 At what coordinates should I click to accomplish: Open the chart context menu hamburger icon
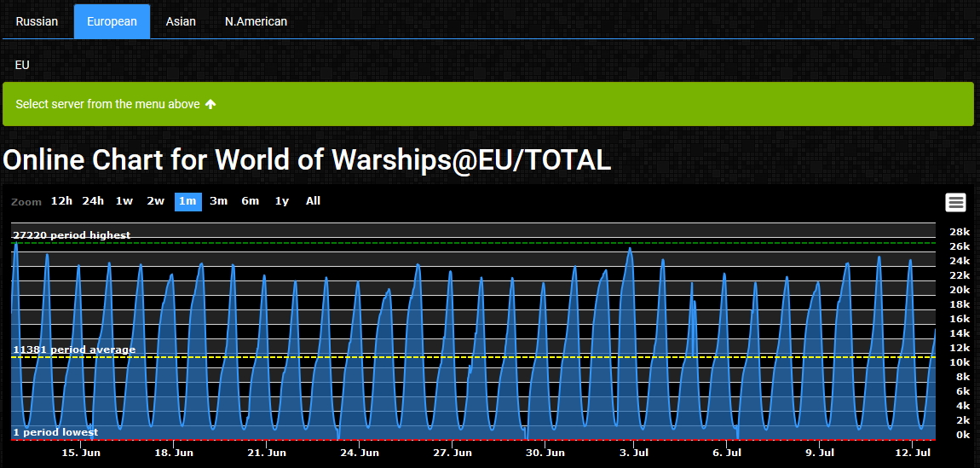(x=955, y=202)
